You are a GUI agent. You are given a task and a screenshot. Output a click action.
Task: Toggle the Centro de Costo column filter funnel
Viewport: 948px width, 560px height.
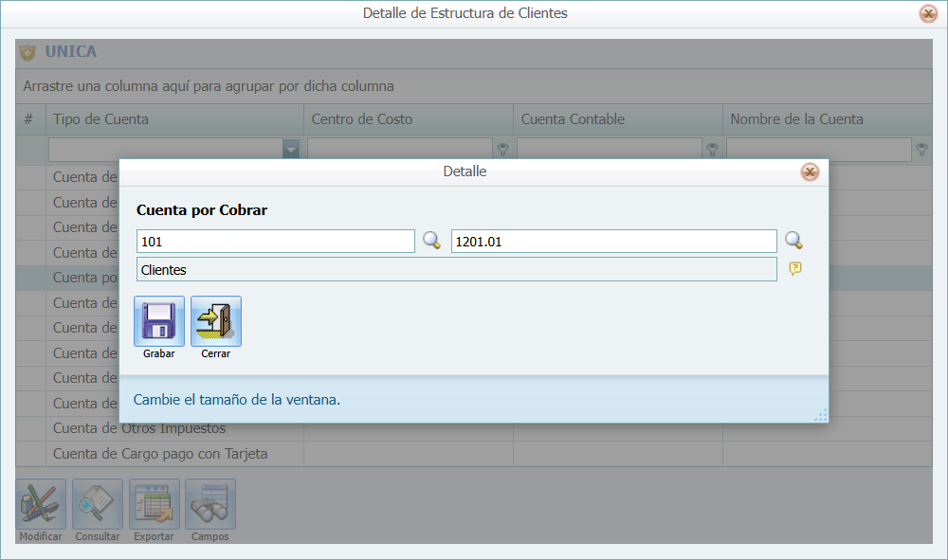(x=503, y=149)
